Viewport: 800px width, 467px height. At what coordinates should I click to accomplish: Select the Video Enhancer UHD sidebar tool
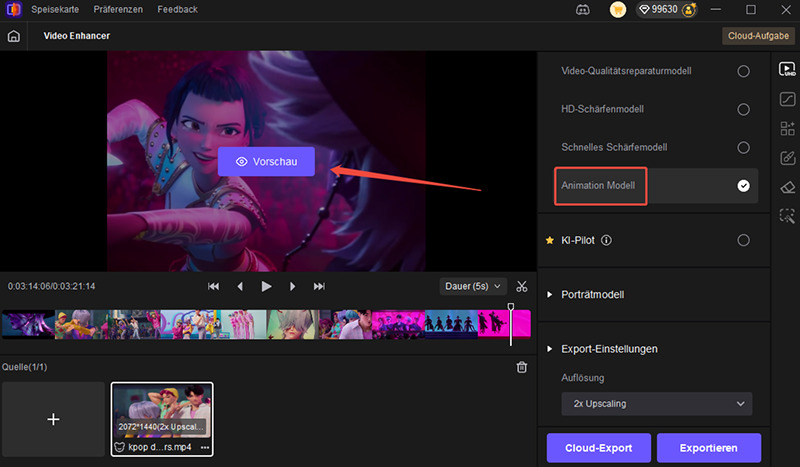click(x=787, y=69)
